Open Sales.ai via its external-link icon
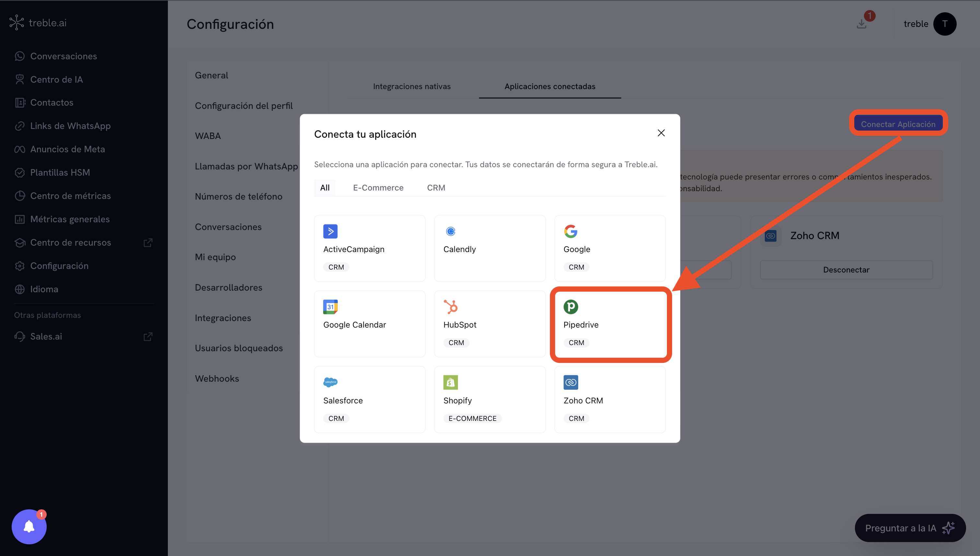Image resolution: width=980 pixels, height=556 pixels. [148, 336]
